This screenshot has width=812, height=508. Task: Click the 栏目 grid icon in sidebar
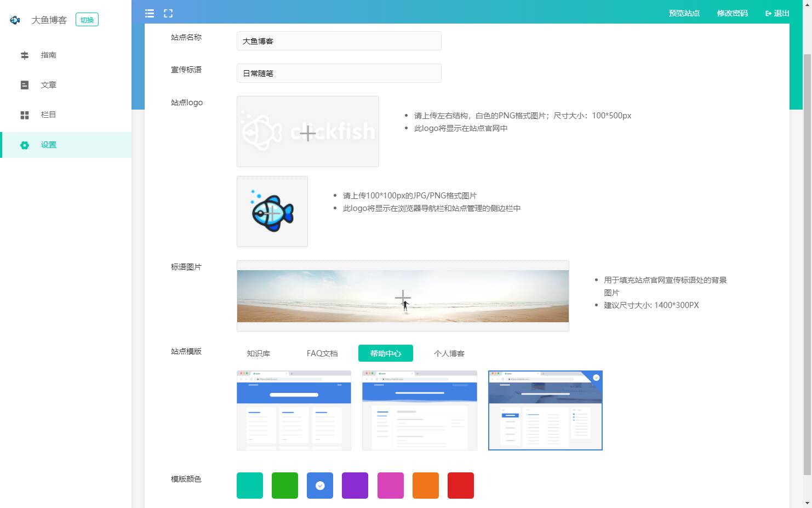click(25, 115)
